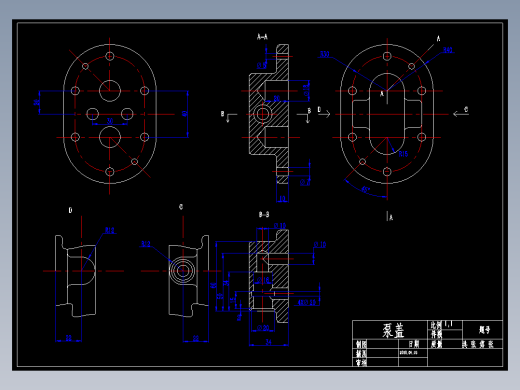Select the A-A section view label
Screen dimensions: 520x390
coord(262,37)
